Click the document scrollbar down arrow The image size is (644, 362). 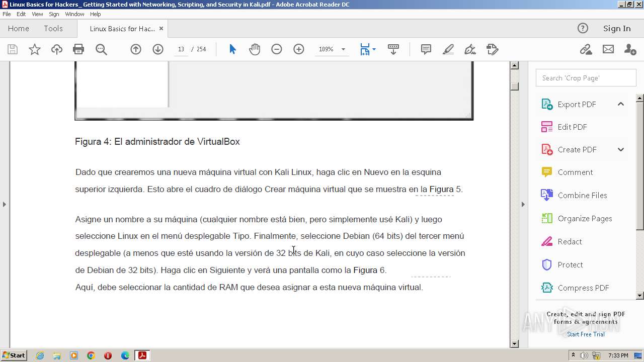click(514, 344)
